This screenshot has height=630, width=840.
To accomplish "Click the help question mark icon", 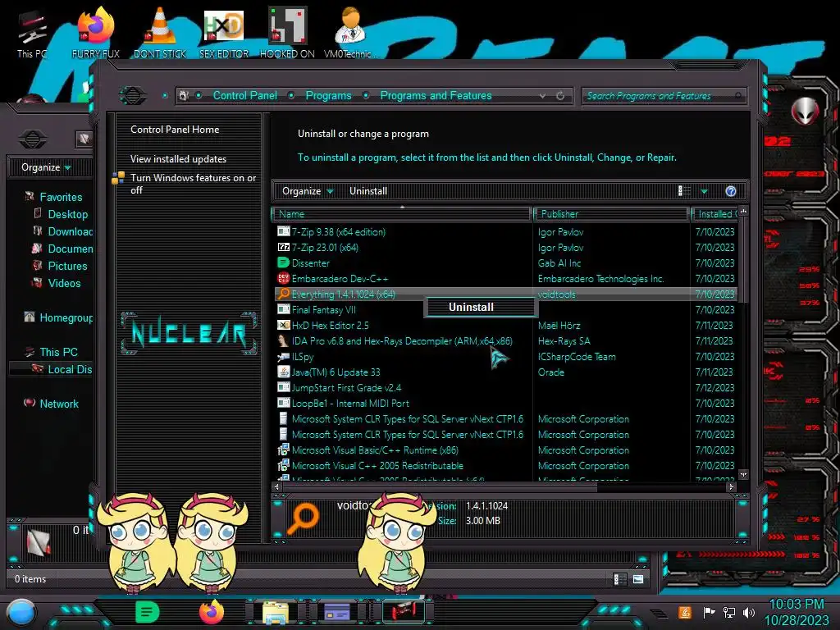I will 731,191.
